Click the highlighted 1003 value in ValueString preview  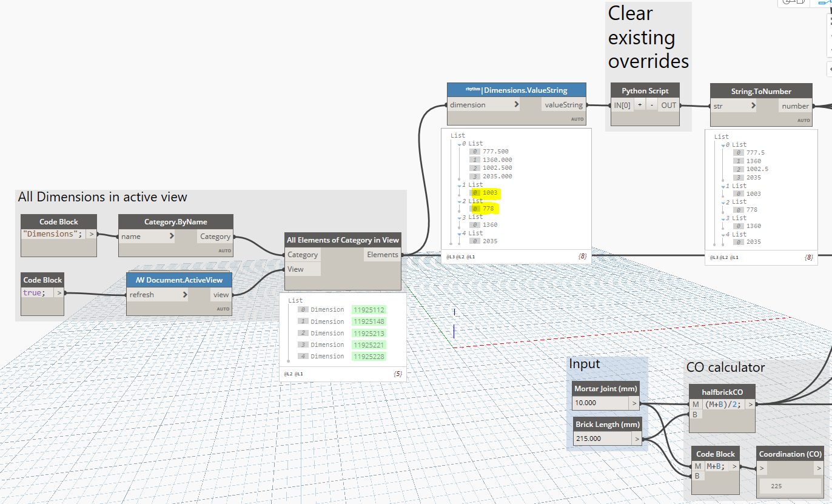click(x=490, y=192)
